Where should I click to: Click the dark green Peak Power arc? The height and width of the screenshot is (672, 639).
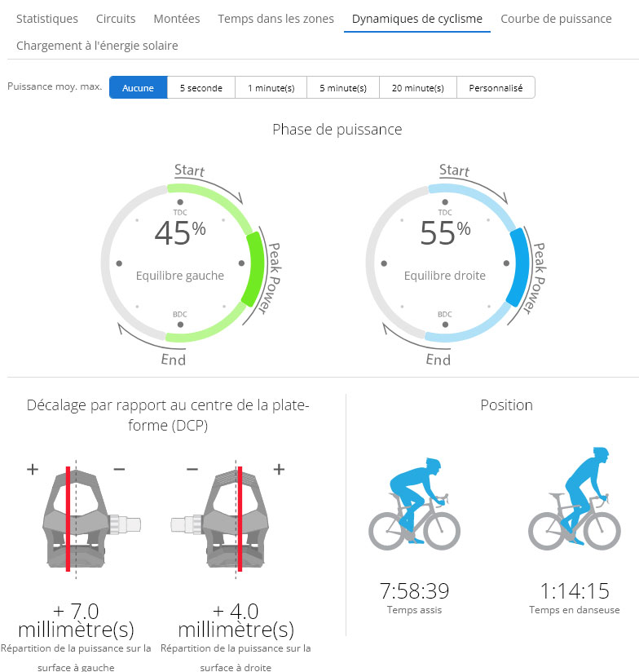pos(254,268)
